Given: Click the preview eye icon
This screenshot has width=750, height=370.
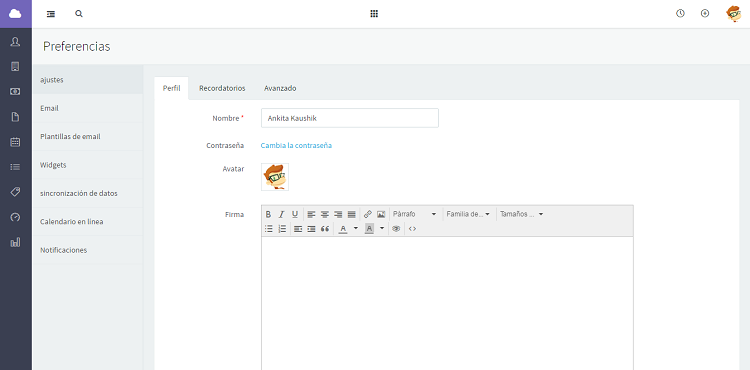Looking at the screenshot, I should 396,229.
